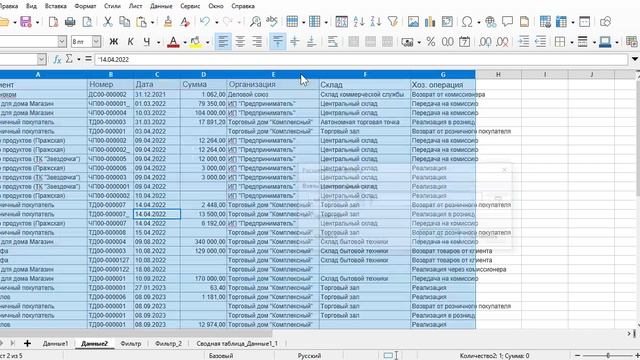The width and height of the screenshot is (640, 360).
Task: Click the Copy icon
Action: (124, 22)
